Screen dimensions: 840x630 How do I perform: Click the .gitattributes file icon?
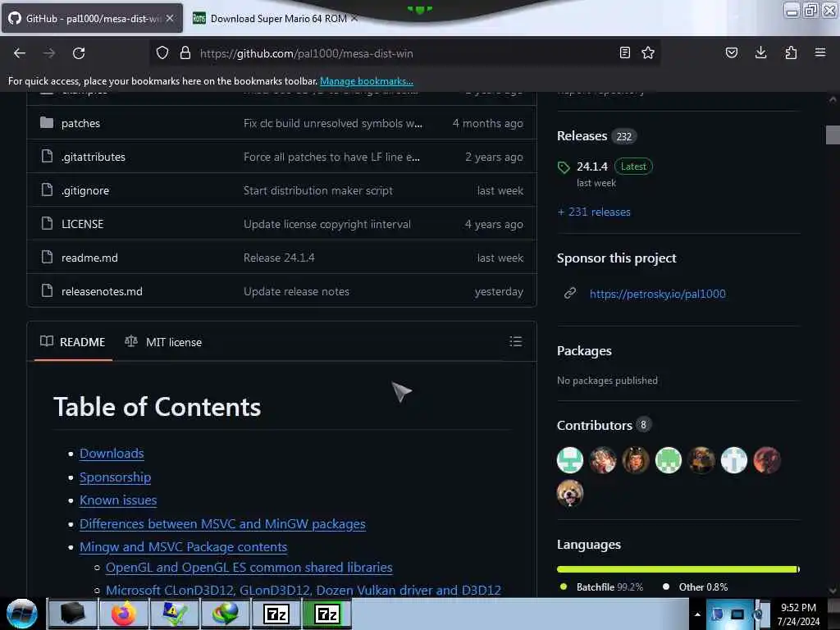click(47, 157)
